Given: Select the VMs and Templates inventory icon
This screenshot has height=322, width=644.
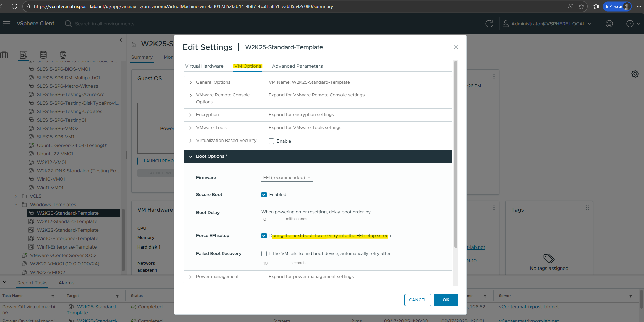Looking at the screenshot, I should tap(24, 55).
